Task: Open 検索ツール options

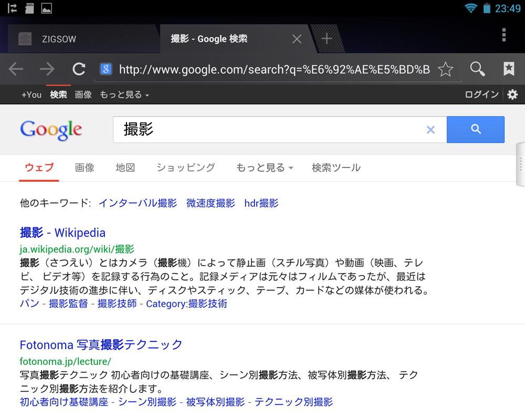Action: (x=336, y=167)
